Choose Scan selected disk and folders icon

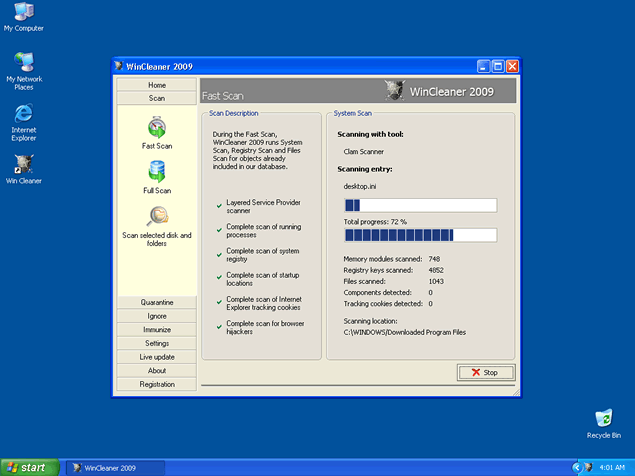157,217
